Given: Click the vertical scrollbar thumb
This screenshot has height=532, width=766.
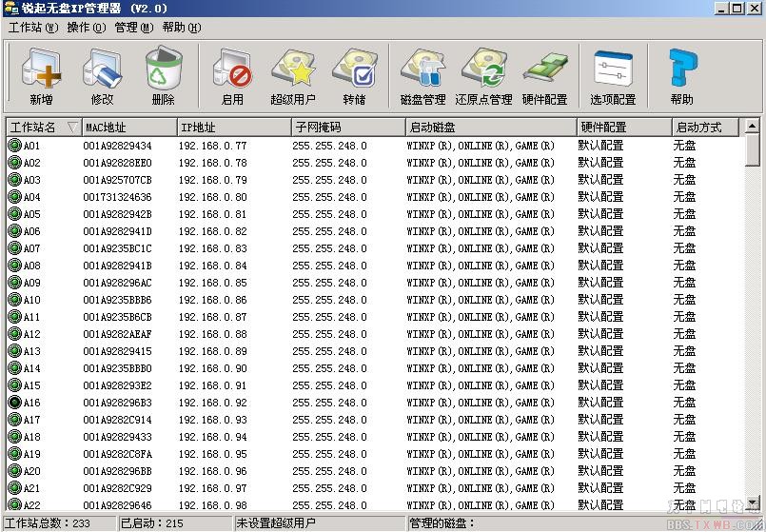Looking at the screenshot, I should (753, 150).
